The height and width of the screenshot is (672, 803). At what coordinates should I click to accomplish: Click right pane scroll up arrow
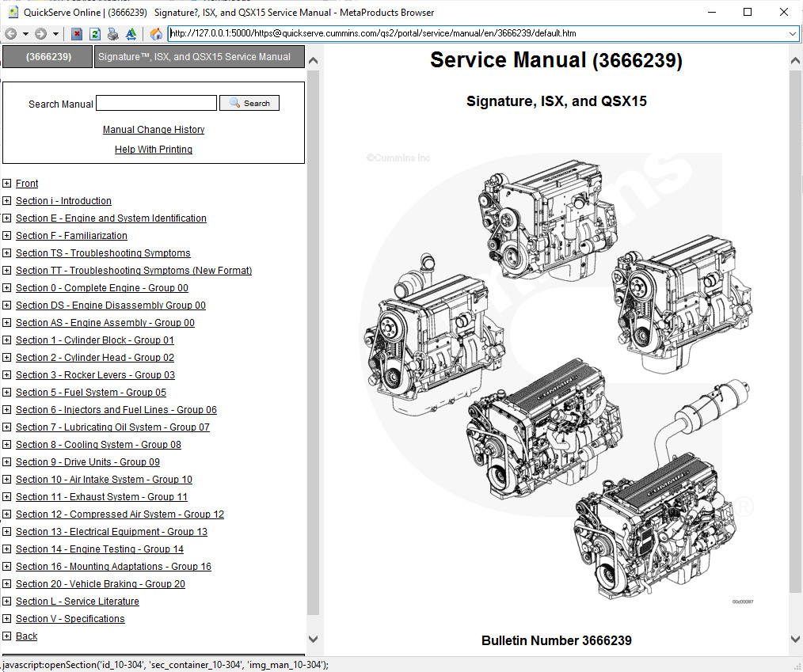tap(795, 60)
